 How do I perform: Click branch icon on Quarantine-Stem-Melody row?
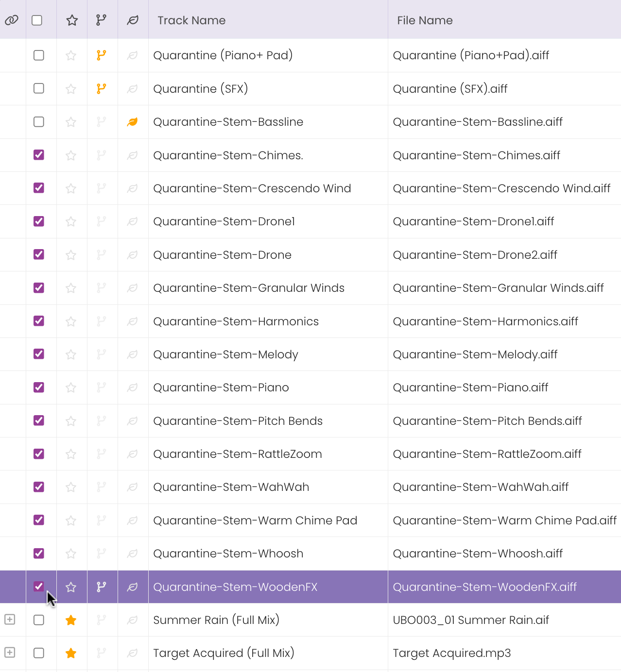(101, 354)
